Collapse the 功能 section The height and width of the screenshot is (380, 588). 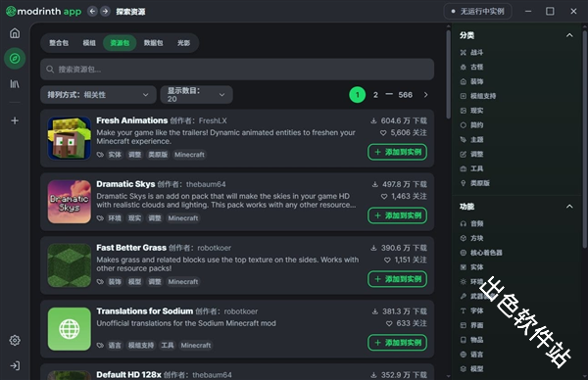pyautogui.click(x=569, y=207)
